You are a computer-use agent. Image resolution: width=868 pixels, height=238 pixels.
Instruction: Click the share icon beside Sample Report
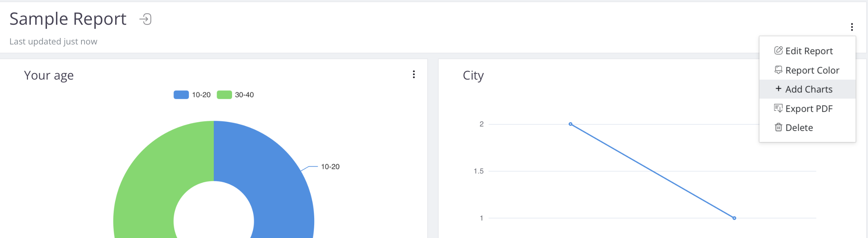146,19
